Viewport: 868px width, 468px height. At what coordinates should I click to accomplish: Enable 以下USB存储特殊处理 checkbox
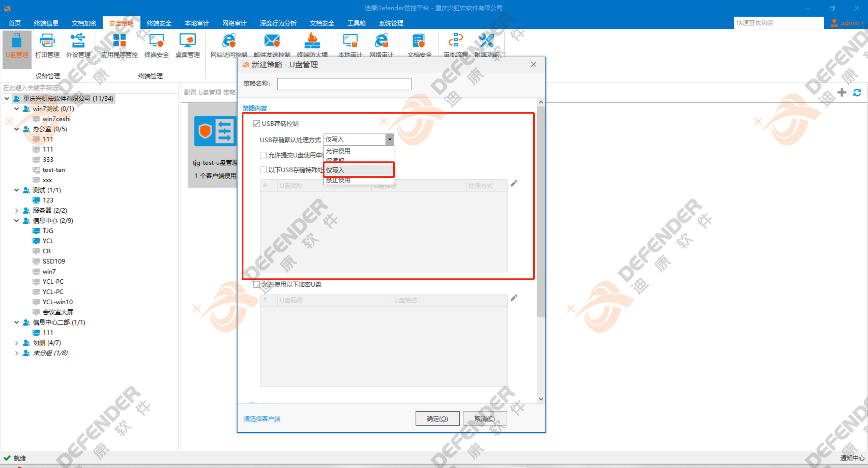pos(263,170)
